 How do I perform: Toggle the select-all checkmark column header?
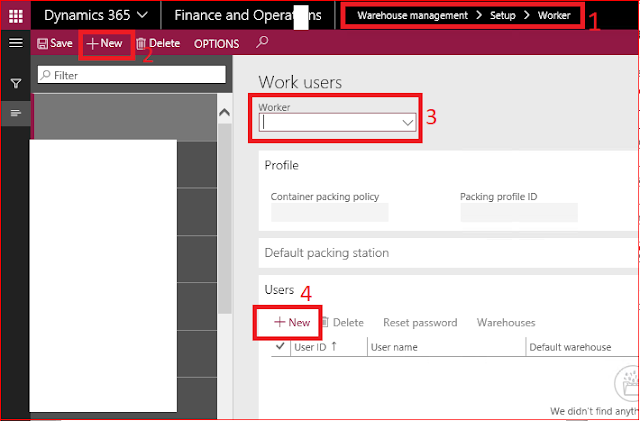point(280,346)
